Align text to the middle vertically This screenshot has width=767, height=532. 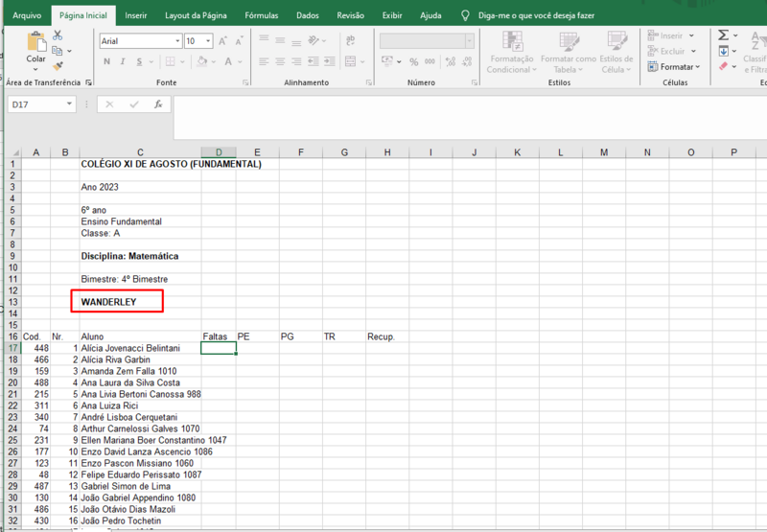[280, 40]
